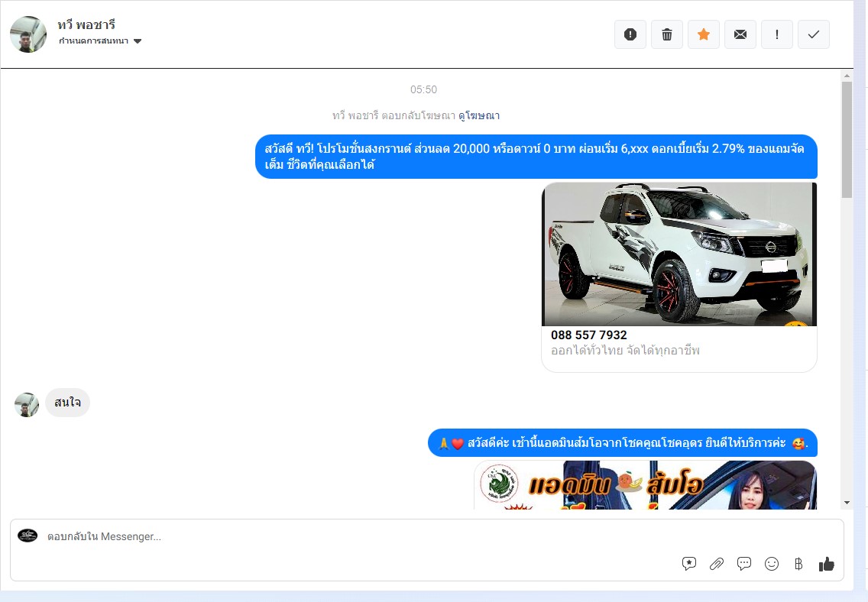Screen dimensions: 868x602
Task: Click the แอดมินส้มโอ greeting message bubble
Action: click(x=622, y=443)
